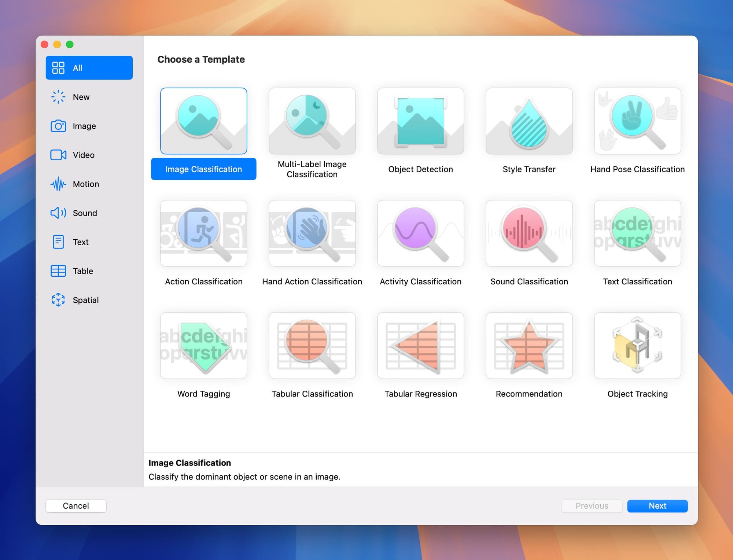
Task: Choose the Tabular Regression template icon
Action: pos(420,345)
